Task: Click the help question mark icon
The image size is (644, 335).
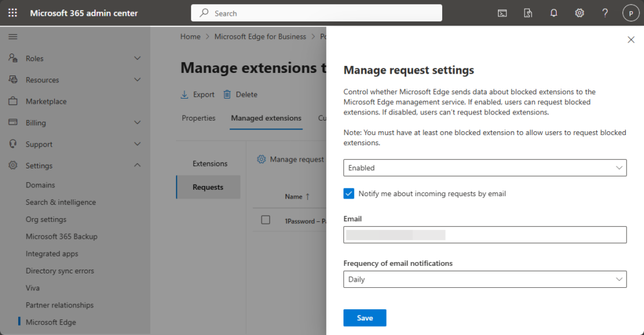Action: point(604,13)
